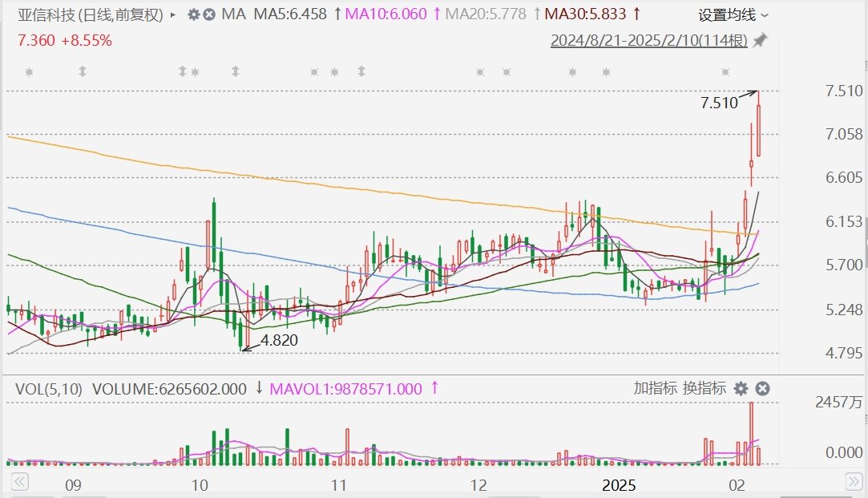Open the MA indicator settings gear
Viewport: 868px width, 498px height.
pyautogui.click(x=193, y=14)
